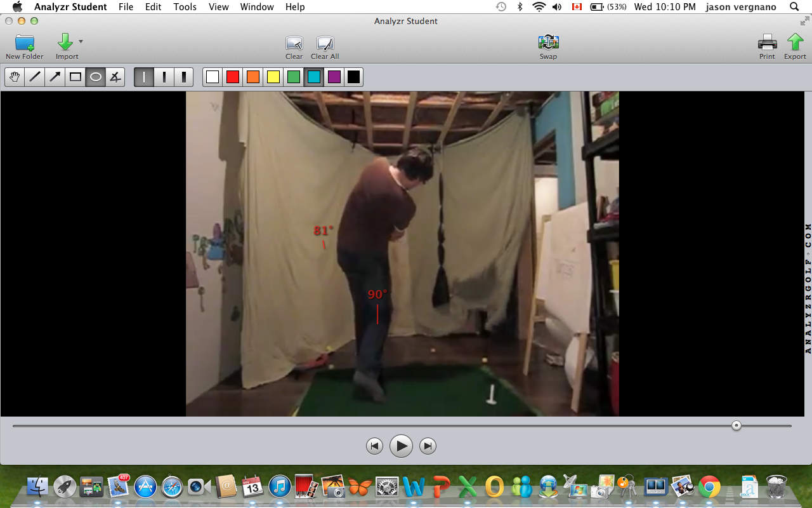Choose the red color swatch
This screenshot has height=508, width=812.
tap(233, 77)
